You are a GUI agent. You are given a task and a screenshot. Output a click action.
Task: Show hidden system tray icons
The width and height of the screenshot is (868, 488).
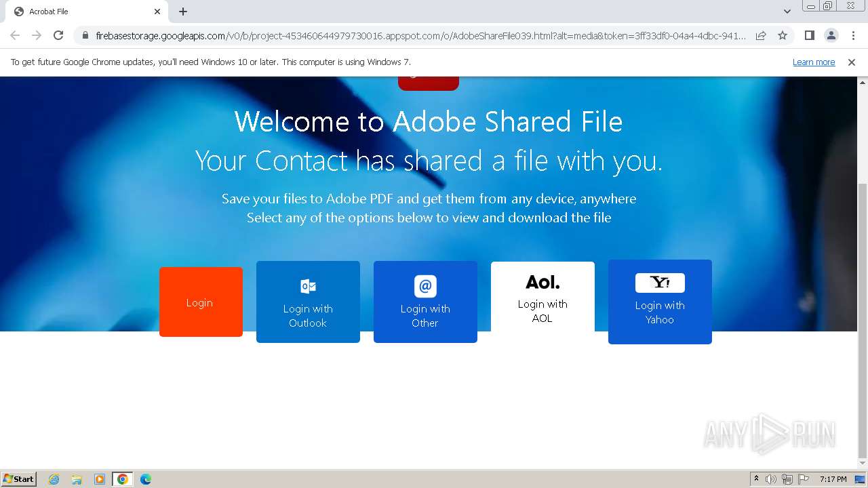(x=757, y=479)
